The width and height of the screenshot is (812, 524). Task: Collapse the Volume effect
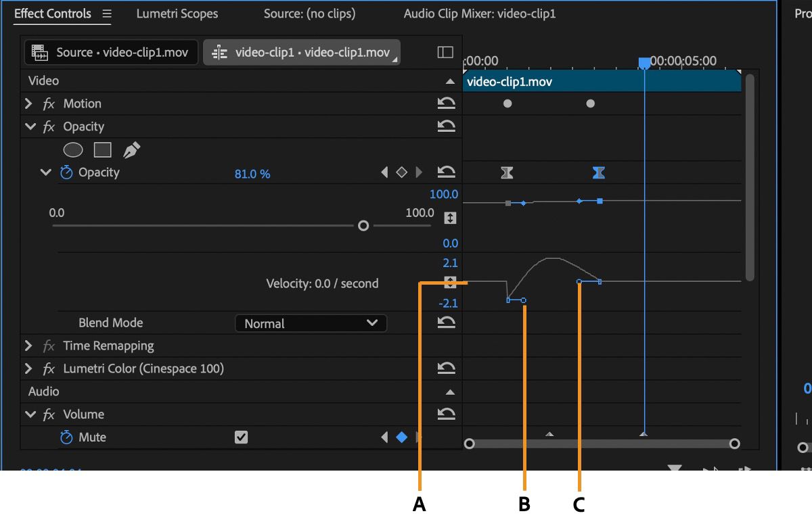30,414
